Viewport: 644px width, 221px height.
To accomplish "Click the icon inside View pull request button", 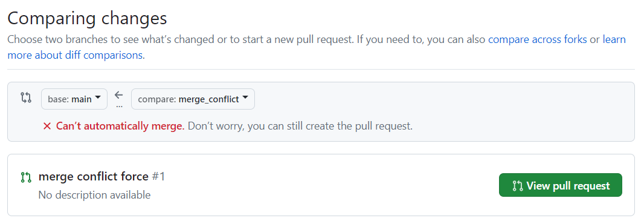I will pos(518,186).
